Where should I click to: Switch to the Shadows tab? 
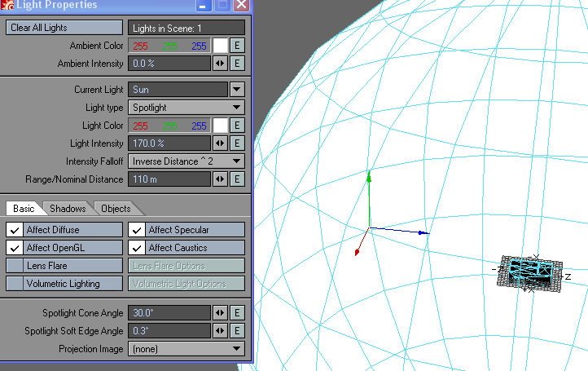pyautogui.click(x=68, y=209)
